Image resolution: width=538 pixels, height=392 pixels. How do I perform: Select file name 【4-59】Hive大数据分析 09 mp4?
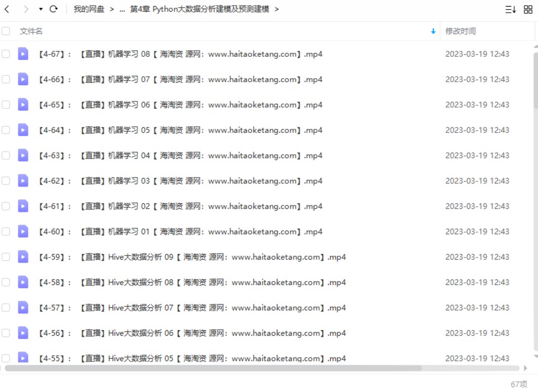pyautogui.click(x=192, y=258)
